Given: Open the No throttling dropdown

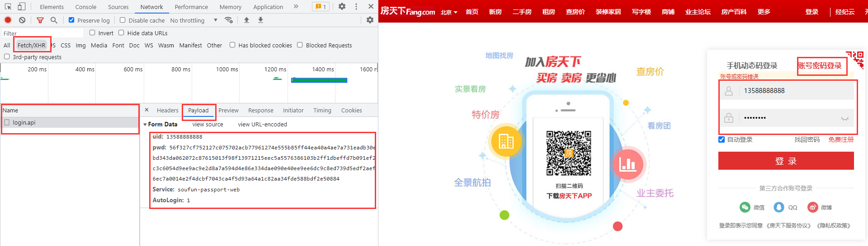Looking at the screenshot, I should 193,20.
